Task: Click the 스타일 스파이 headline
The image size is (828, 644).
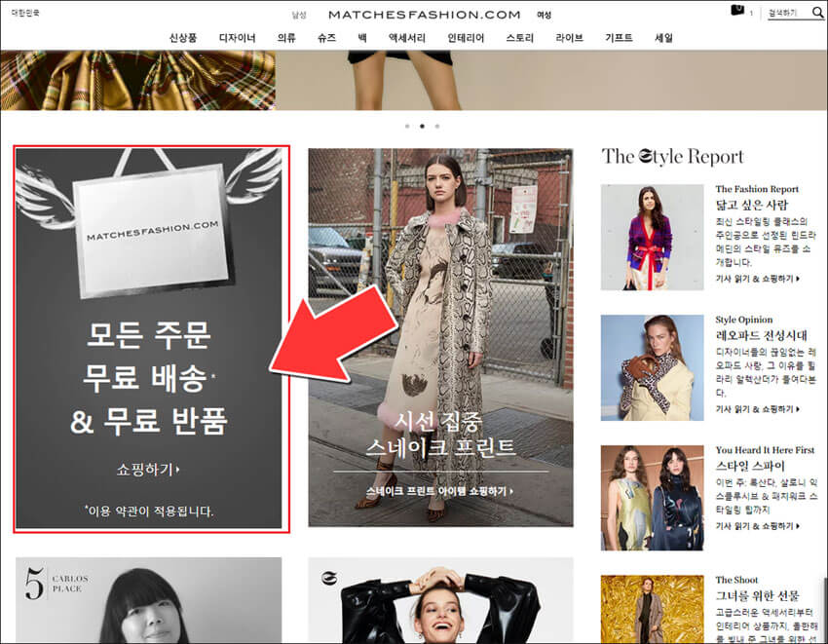Action: coord(750,466)
